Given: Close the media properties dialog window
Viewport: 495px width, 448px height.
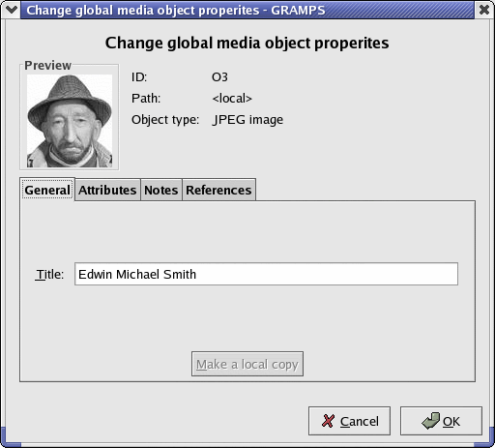Looking at the screenshot, I should click(484, 10).
